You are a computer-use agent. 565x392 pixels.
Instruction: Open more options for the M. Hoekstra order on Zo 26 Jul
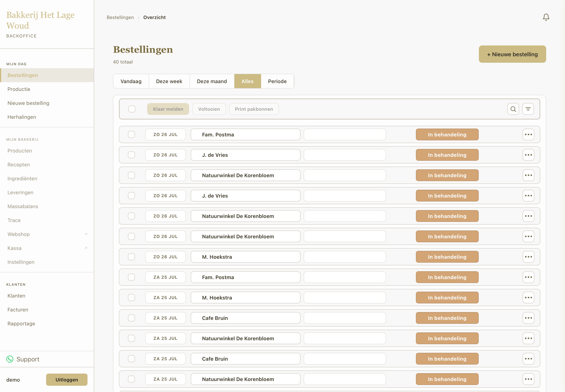528,257
